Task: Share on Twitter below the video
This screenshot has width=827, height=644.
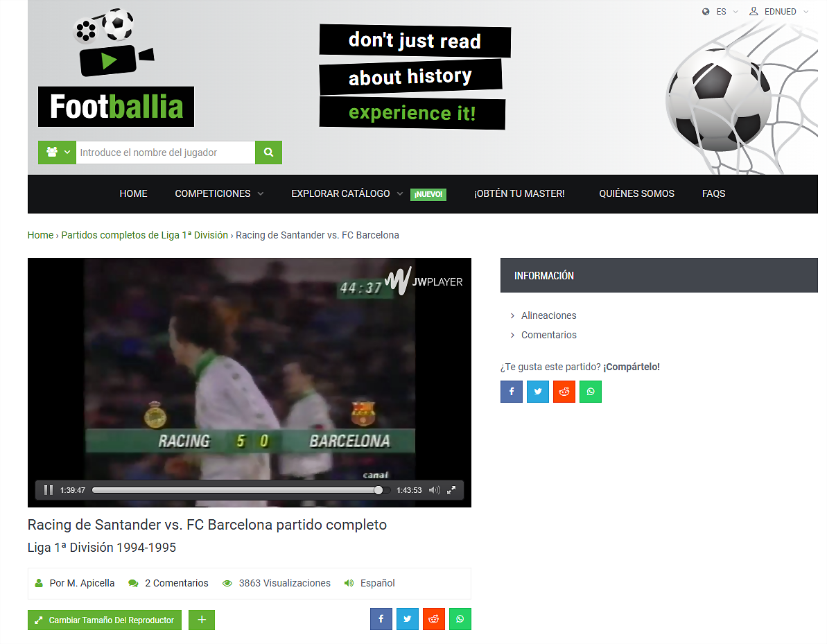Action: pos(408,619)
